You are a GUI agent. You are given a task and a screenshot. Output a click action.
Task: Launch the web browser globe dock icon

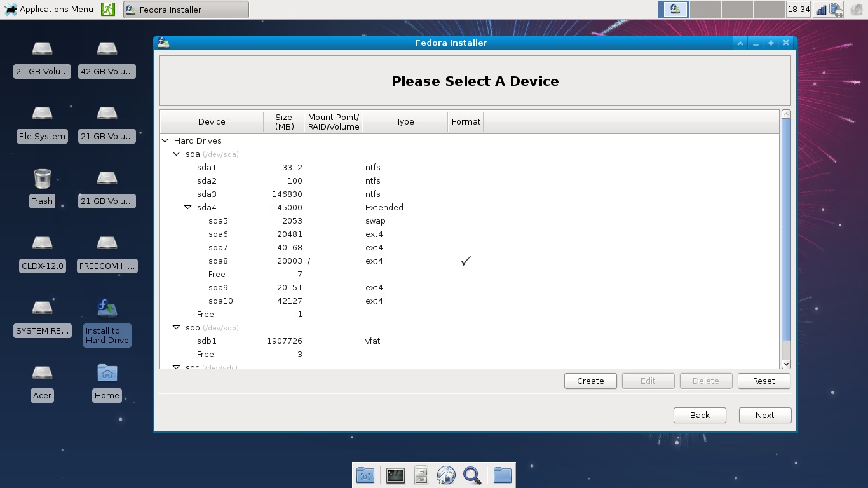[x=447, y=475]
